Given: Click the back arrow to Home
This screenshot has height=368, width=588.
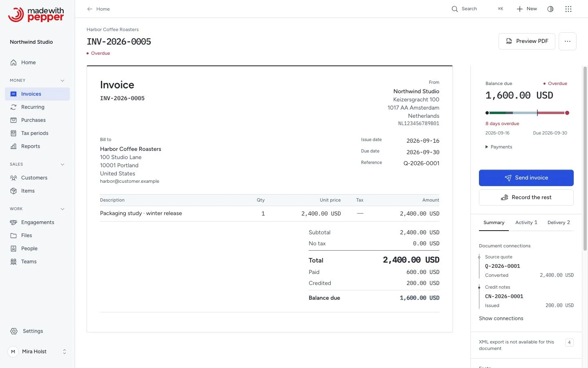Looking at the screenshot, I should coord(90,9).
